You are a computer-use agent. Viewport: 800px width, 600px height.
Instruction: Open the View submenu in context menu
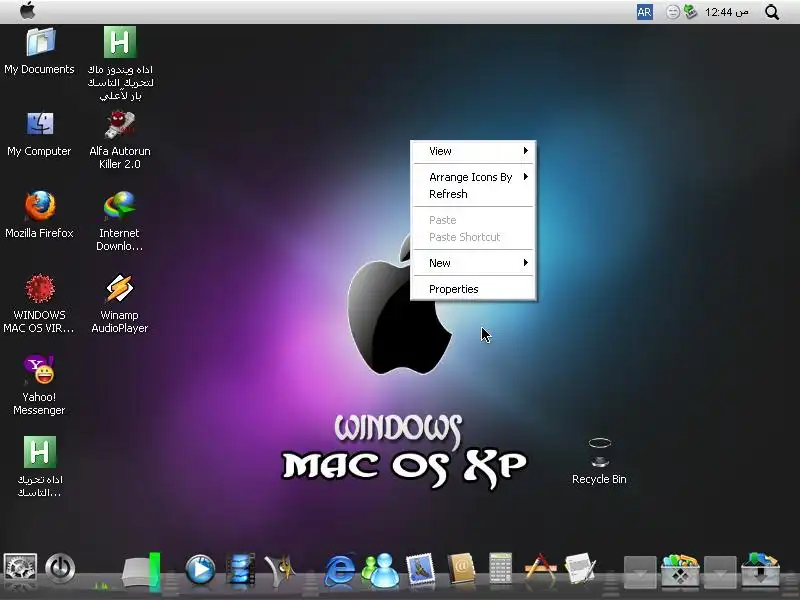[x=473, y=151]
